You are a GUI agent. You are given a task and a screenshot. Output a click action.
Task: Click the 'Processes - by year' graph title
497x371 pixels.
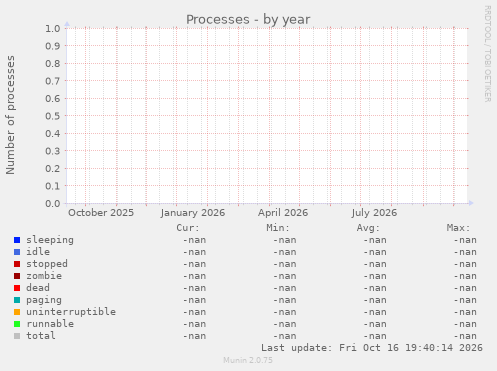[x=248, y=20]
